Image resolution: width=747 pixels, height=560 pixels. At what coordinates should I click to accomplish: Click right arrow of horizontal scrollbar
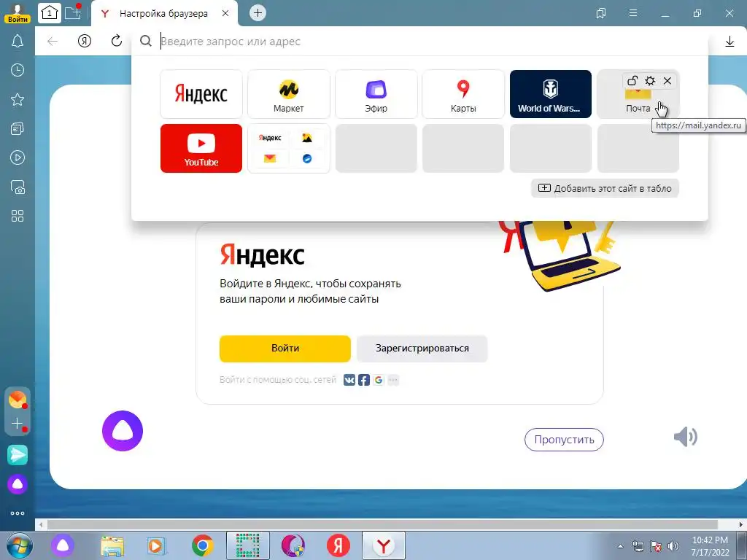(x=741, y=524)
